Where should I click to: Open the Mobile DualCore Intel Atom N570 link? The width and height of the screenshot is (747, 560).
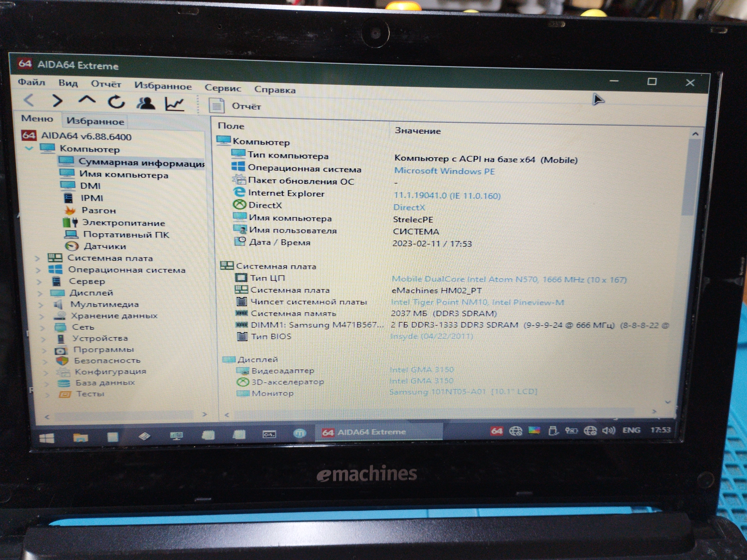pyautogui.click(x=509, y=279)
